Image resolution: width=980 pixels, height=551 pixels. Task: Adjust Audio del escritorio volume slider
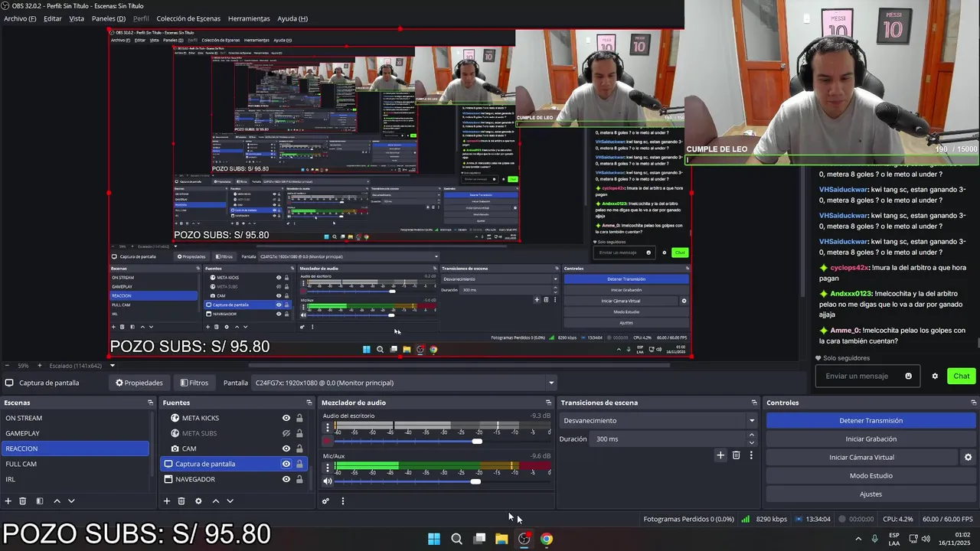coord(477,442)
